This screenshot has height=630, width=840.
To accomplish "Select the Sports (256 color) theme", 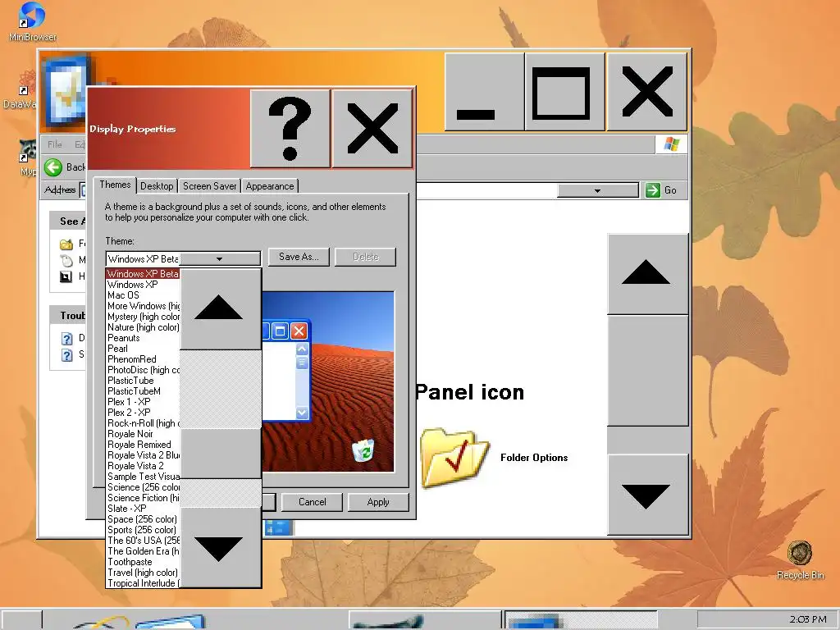I will [x=143, y=530].
